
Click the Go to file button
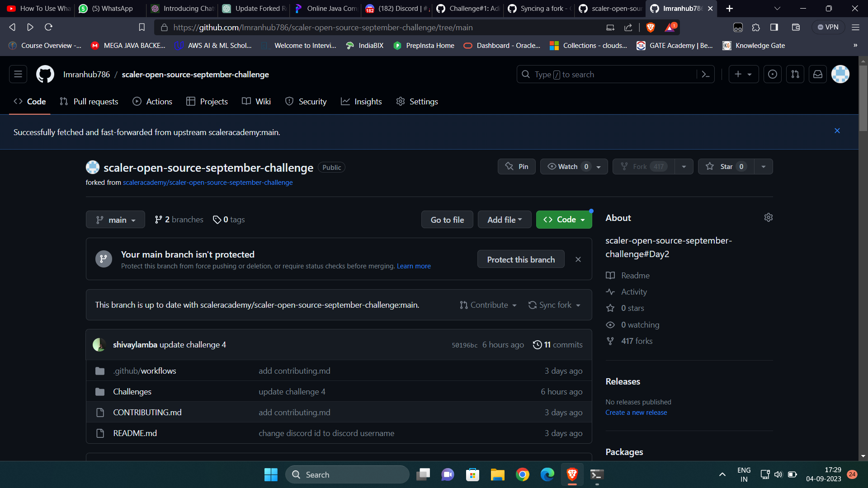[447, 220]
